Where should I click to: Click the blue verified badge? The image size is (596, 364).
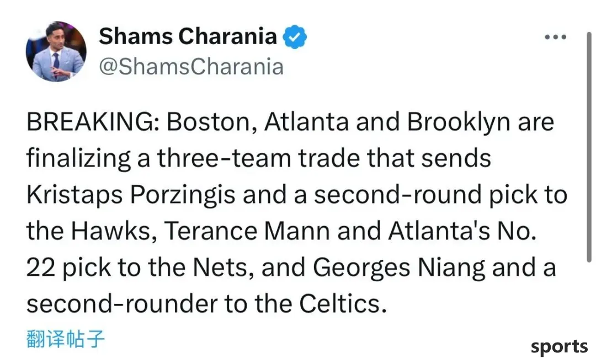pyautogui.click(x=295, y=36)
